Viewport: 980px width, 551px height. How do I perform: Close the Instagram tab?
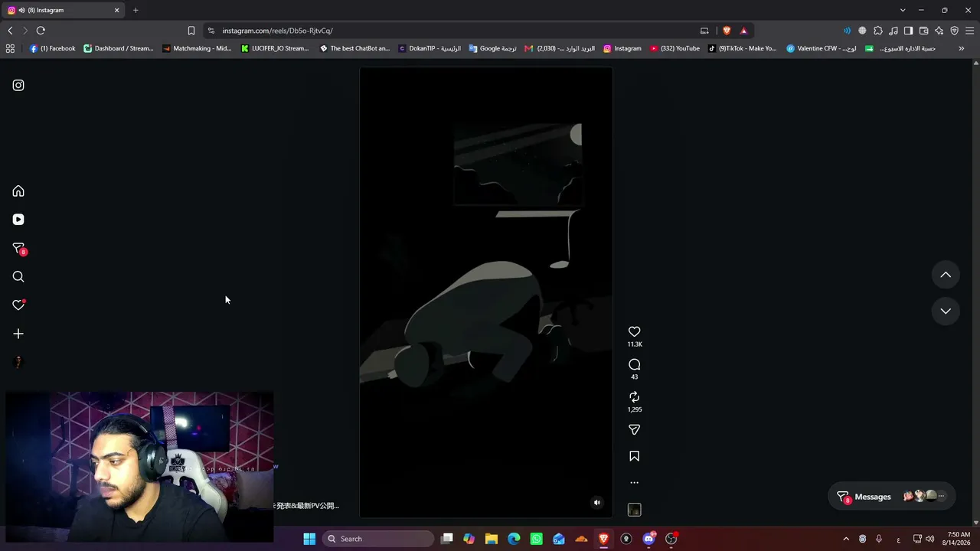tap(117, 10)
